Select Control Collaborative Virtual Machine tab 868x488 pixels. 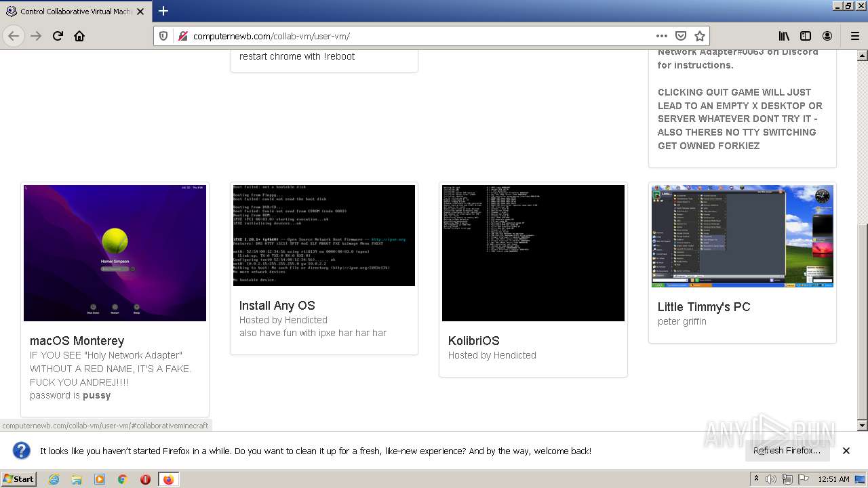[x=75, y=12]
